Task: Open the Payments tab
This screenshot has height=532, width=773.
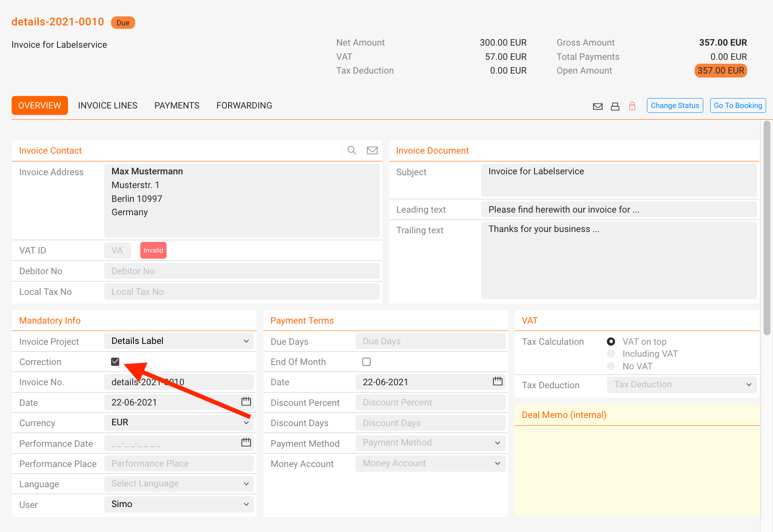Action: 177,105
